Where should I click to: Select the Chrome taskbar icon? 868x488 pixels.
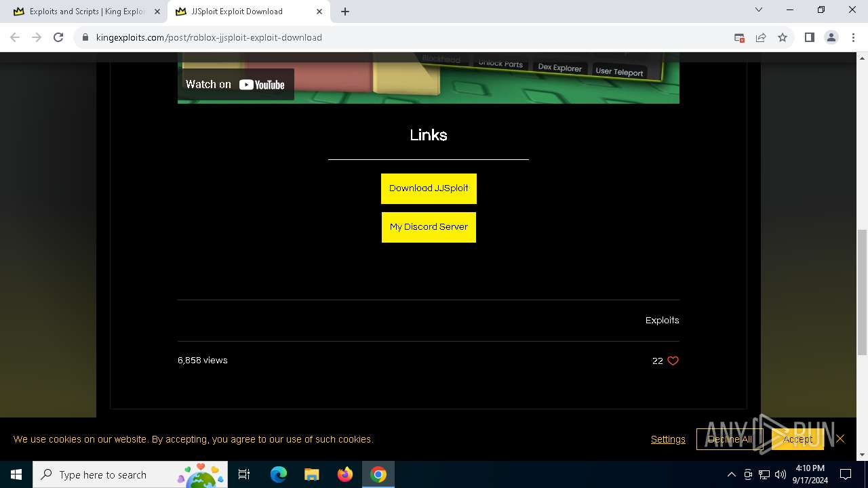pos(378,474)
